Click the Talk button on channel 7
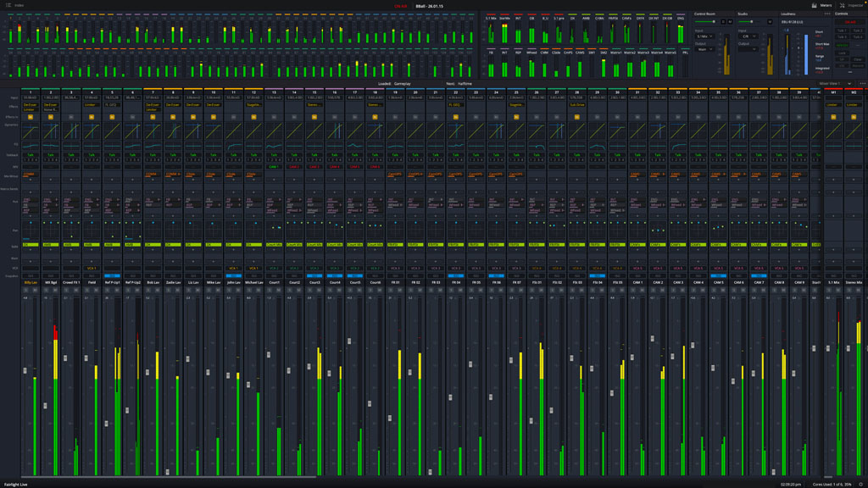 coord(153,155)
